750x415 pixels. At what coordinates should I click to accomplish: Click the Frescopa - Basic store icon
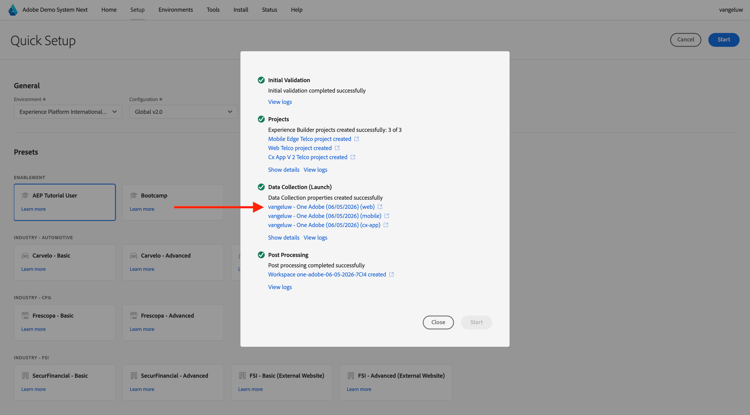click(x=25, y=316)
